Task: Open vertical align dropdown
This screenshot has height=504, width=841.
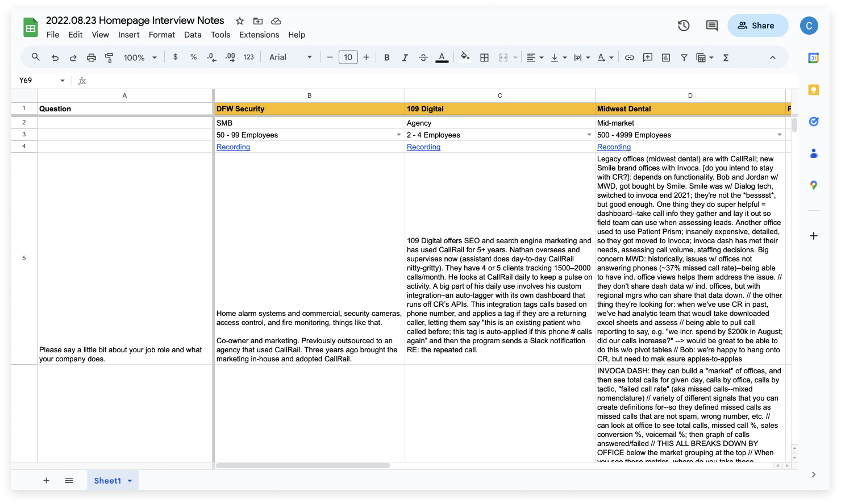Action: (559, 57)
